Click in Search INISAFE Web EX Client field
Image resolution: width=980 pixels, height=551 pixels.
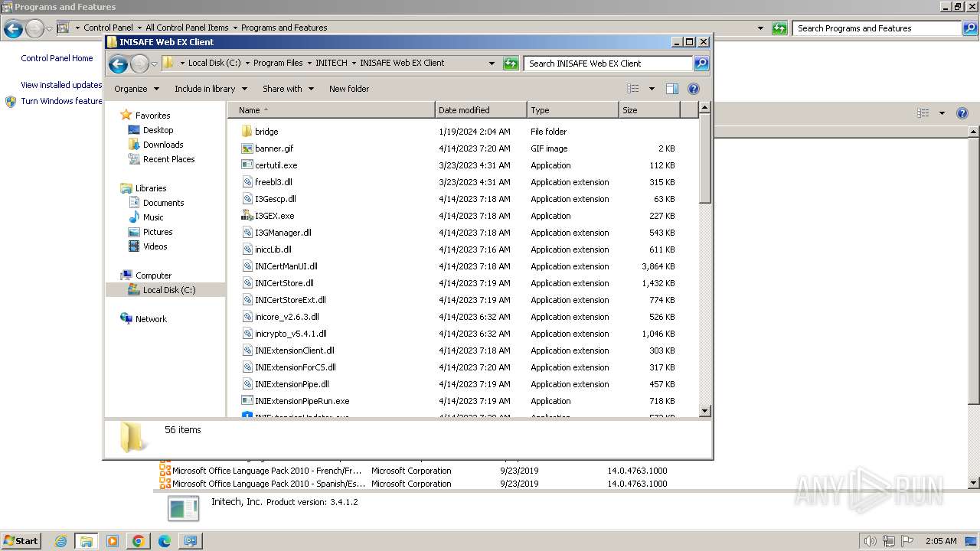[609, 64]
